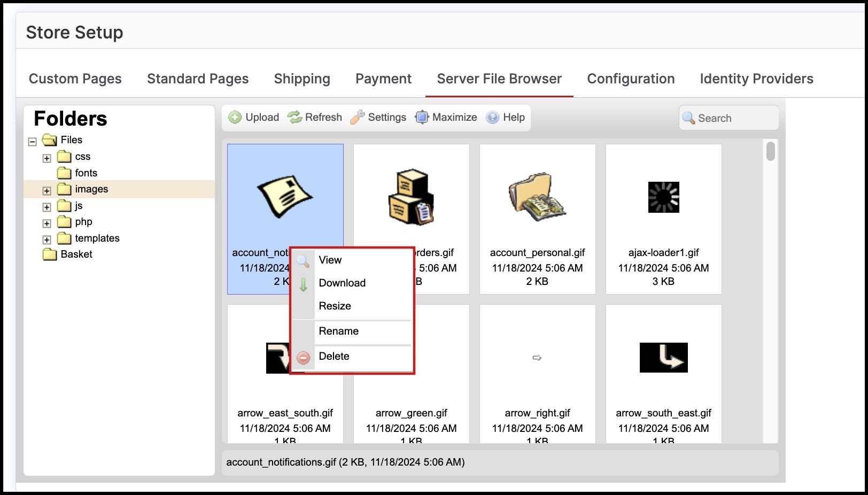This screenshot has height=495, width=868.
Task: Click the ajax-loader1.gif file name
Action: click(x=663, y=253)
